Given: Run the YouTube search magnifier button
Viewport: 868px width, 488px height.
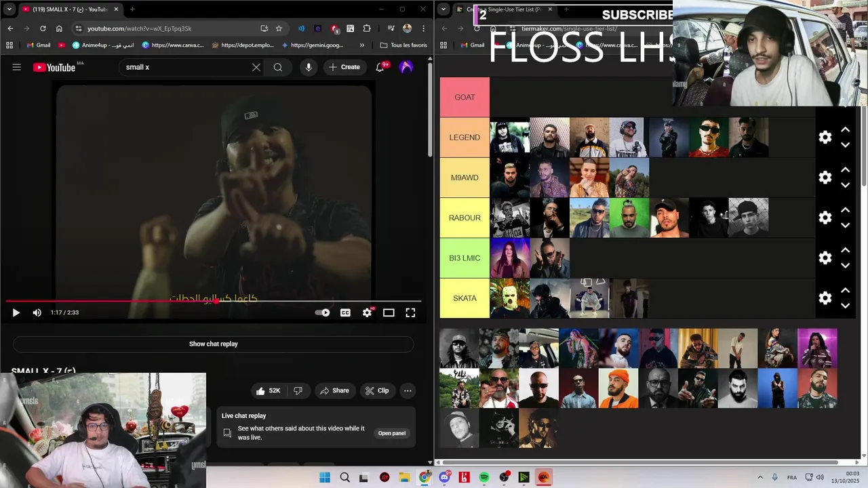Looking at the screenshot, I should tap(278, 67).
